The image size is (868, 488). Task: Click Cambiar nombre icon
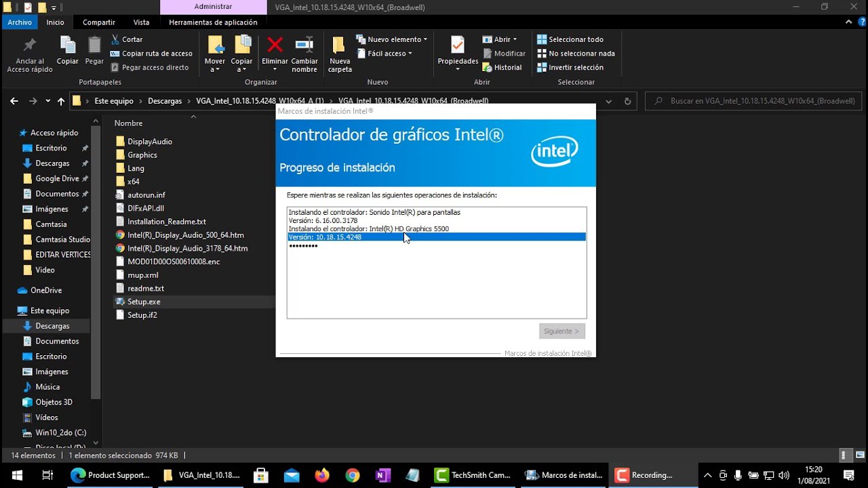coord(304,45)
